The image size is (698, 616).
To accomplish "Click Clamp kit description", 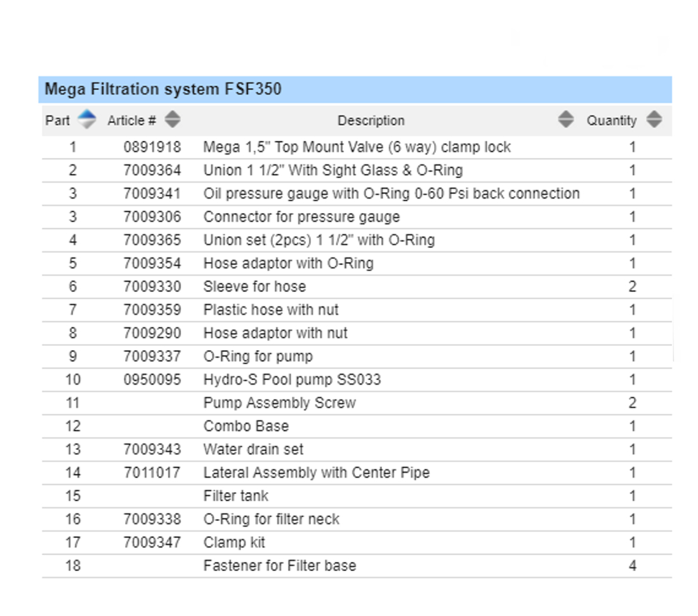I will (x=234, y=542).
